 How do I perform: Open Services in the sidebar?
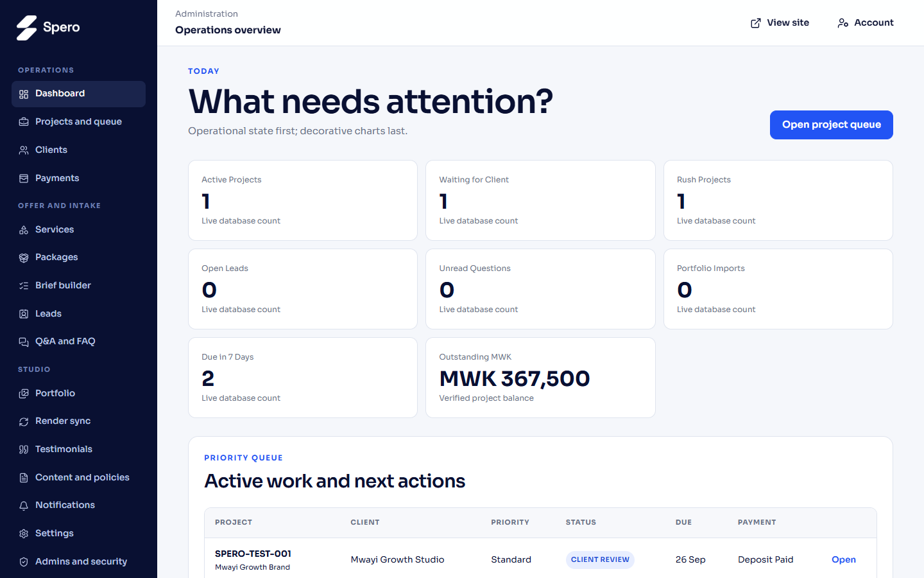[78, 230]
